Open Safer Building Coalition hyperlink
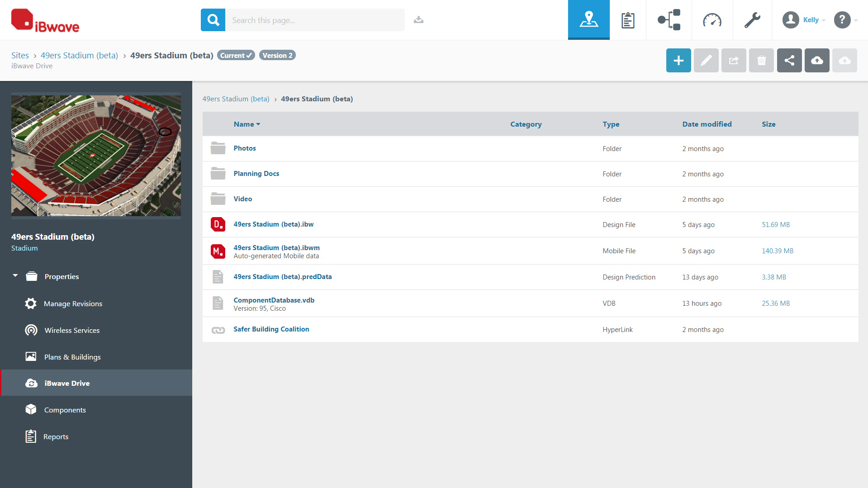The height and width of the screenshot is (488, 868). click(271, 329)
